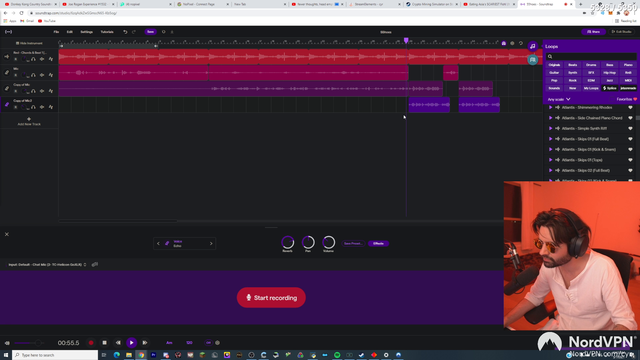Open automation for the Red Chords & Beat track

click(x=51, y=59)
